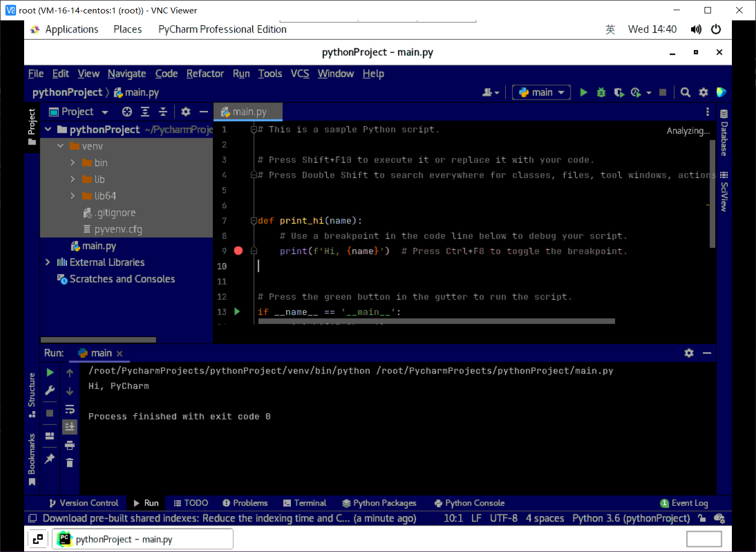
Task: Click the Down the stack trace arrow
Action: click(70, 391)
